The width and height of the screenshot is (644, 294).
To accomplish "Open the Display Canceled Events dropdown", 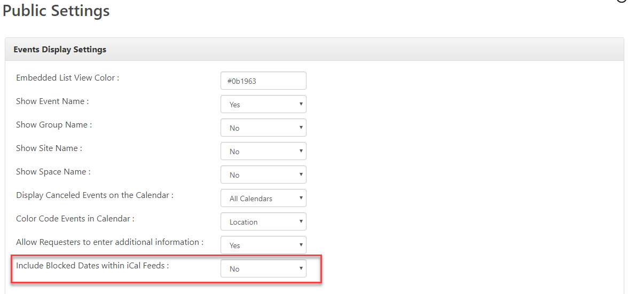I will [x=263, y=198].
